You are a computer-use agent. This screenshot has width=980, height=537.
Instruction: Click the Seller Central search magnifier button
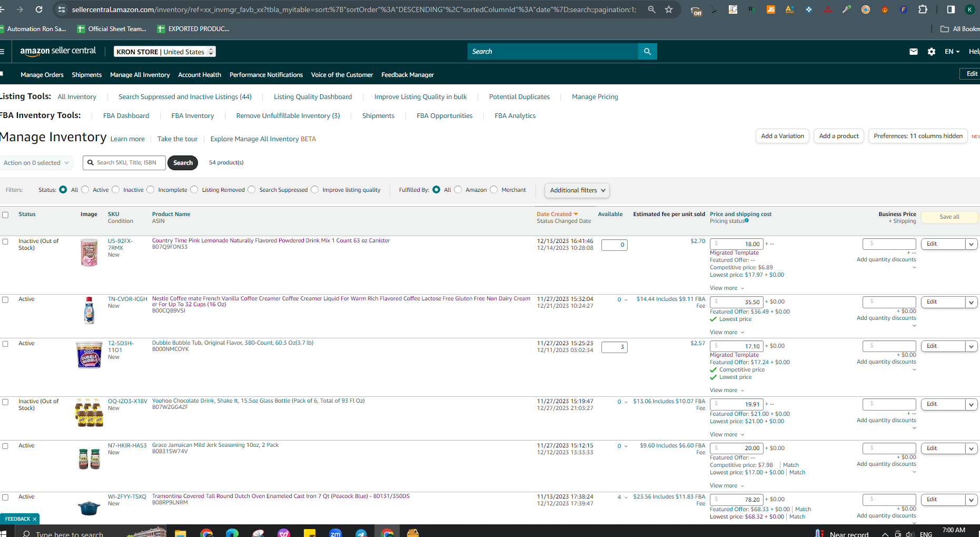[x=647, y=52]
